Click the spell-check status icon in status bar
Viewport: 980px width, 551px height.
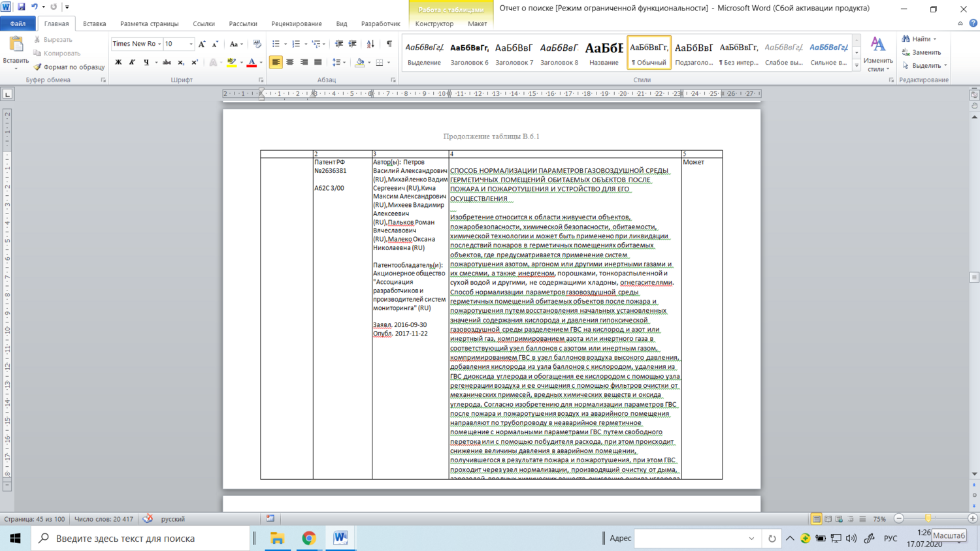148,519
